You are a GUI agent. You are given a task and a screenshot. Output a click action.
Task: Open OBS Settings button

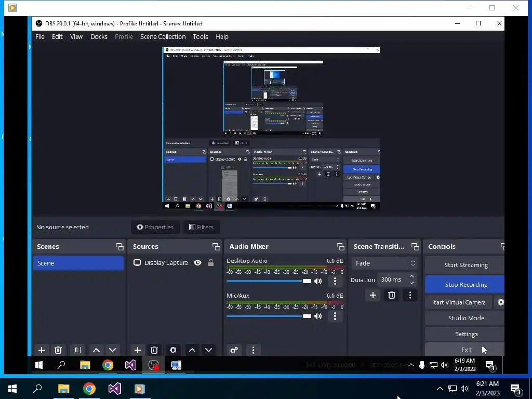coord(465,334)
